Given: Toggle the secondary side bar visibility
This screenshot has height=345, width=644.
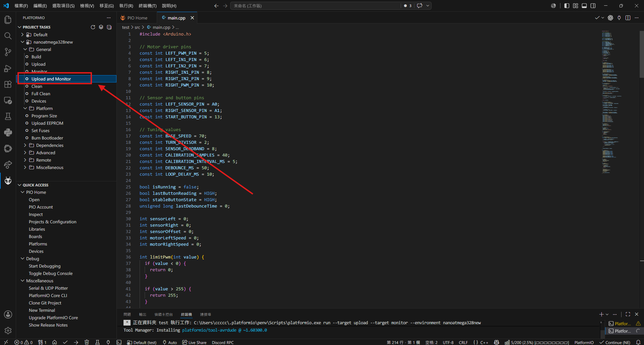Looking at the screenshot, I should click(593, 6).
